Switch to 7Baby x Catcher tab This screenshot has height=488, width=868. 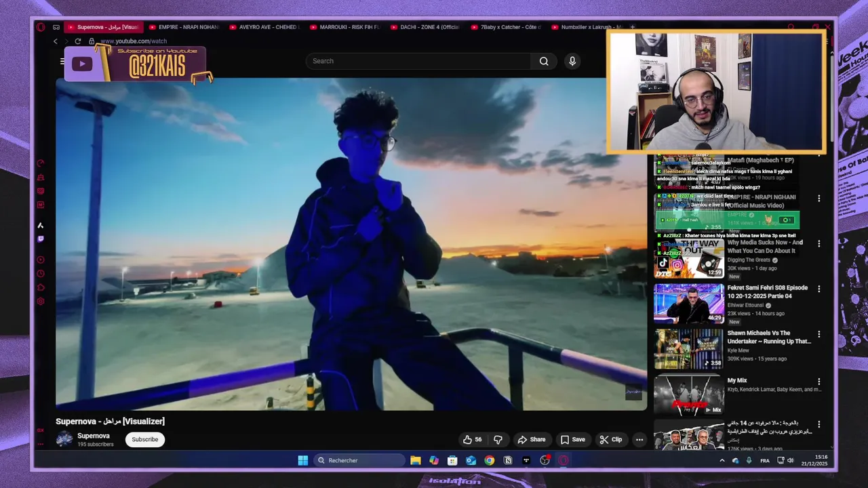click(x=507, y=27)
